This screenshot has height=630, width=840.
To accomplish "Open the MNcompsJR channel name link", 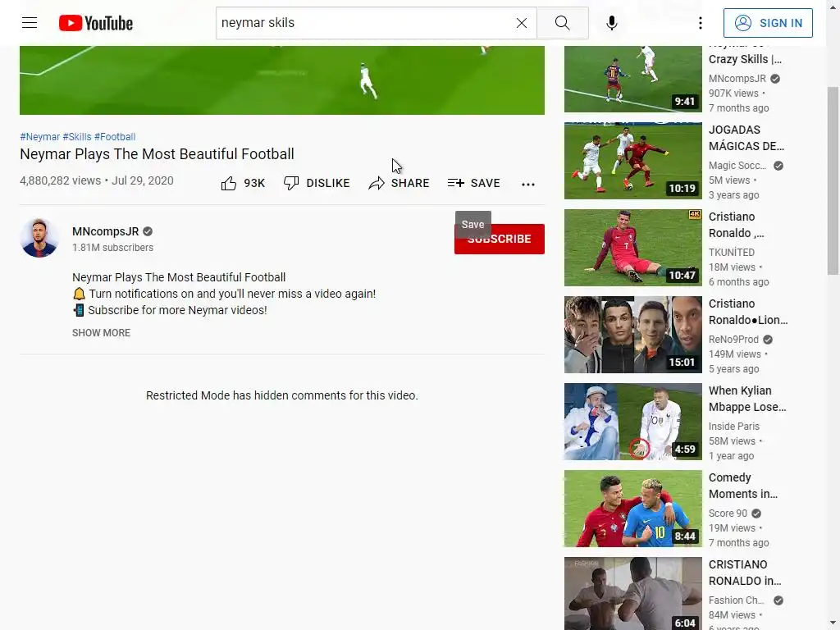I will [106, 231].
